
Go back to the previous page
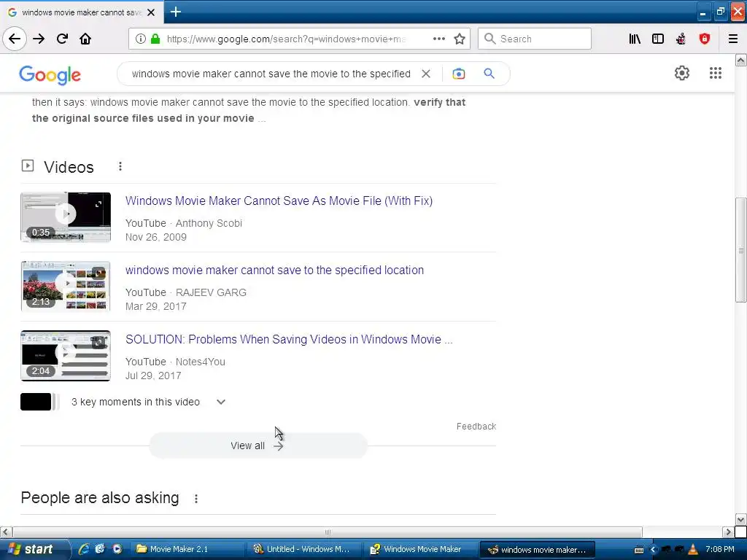coord(15,39)
